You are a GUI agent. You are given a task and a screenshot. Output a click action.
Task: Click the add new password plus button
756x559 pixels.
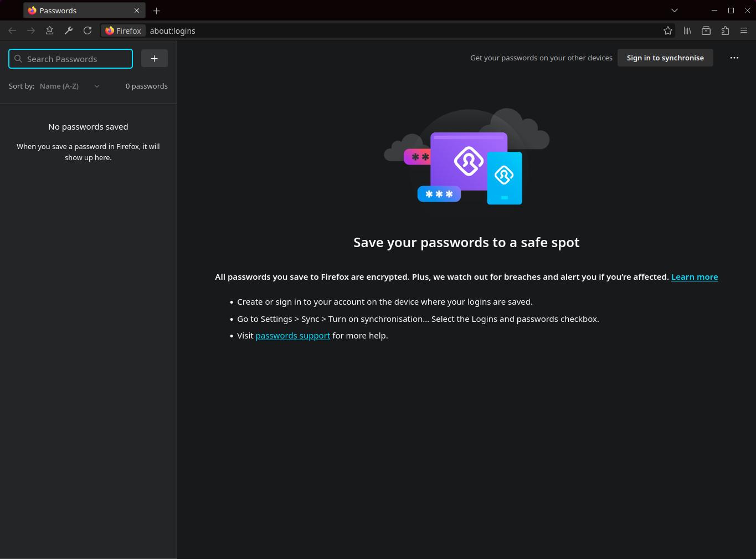pos(154,59)
